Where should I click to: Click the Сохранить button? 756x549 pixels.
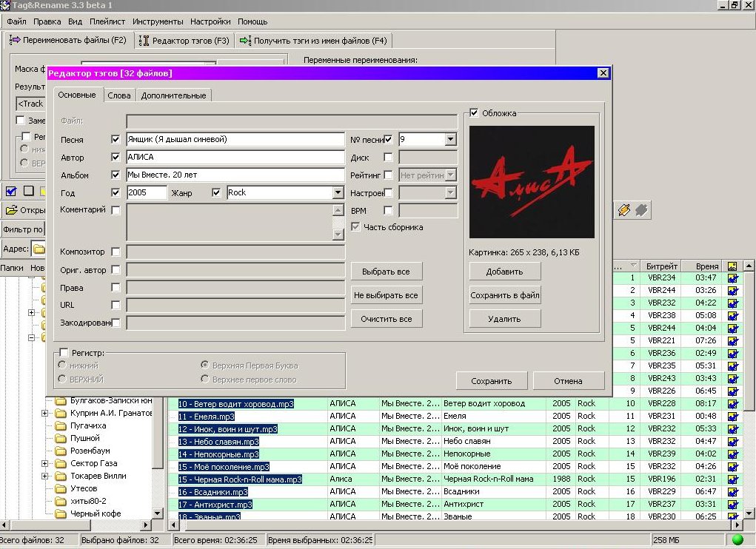pos(492,381)
